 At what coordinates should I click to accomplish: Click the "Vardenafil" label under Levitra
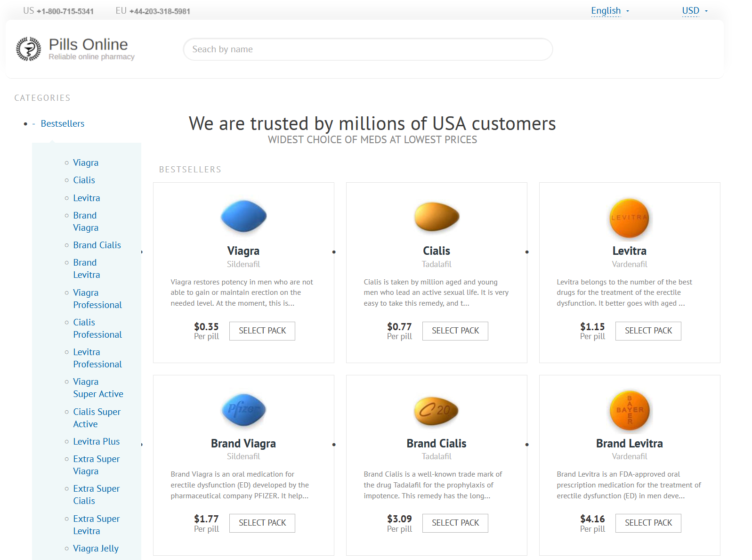(630, 264)
